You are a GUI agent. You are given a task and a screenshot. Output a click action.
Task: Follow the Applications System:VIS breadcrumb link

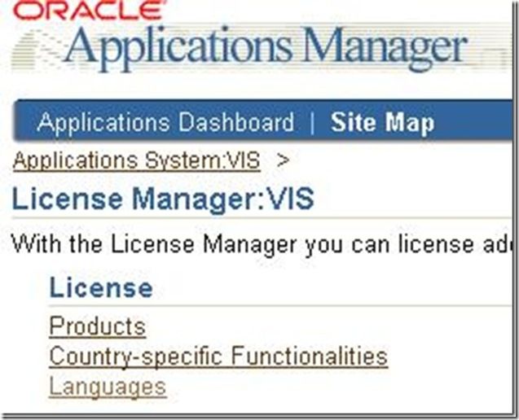click(136, 160)
